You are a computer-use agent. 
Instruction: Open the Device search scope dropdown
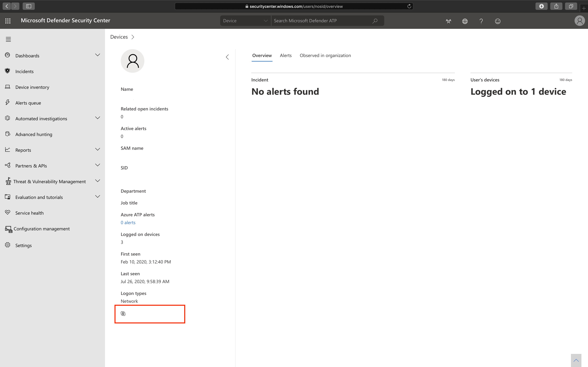click(245, 21)
